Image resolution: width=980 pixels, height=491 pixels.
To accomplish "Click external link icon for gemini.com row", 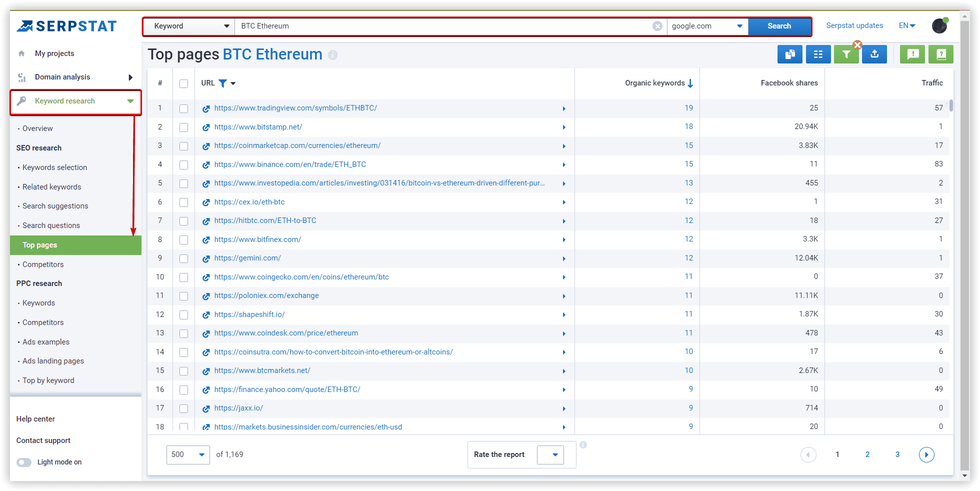I will [x=206, y=258].
